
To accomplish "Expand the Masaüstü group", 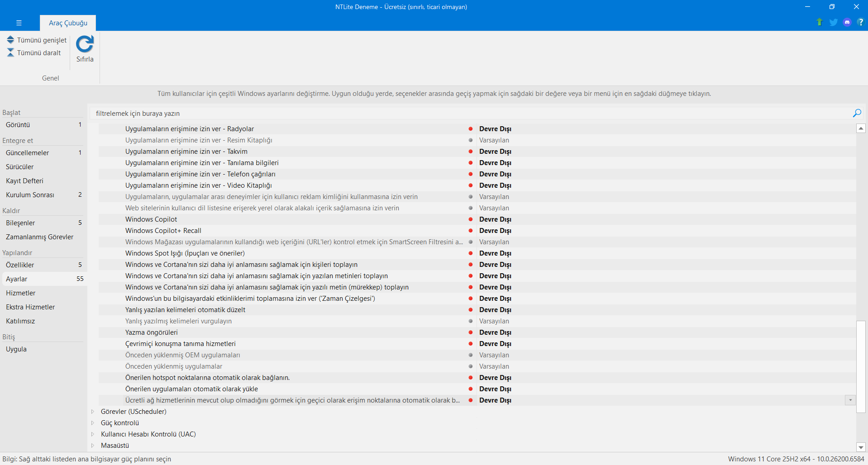I will coord(93,446).
